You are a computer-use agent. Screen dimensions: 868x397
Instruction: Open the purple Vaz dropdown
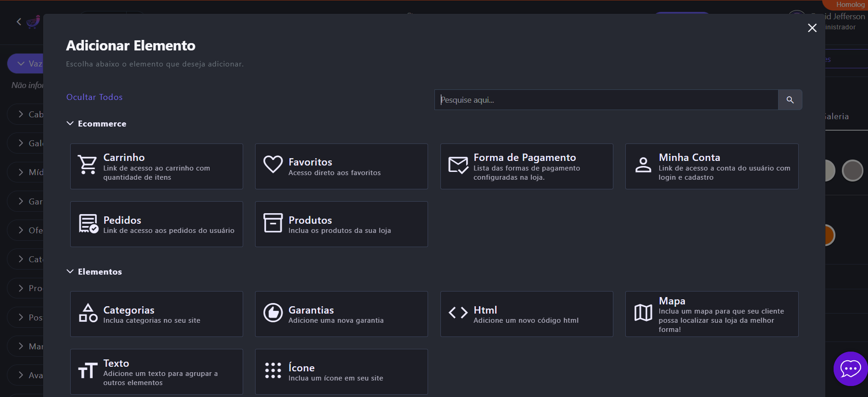(x=26, y=63)
